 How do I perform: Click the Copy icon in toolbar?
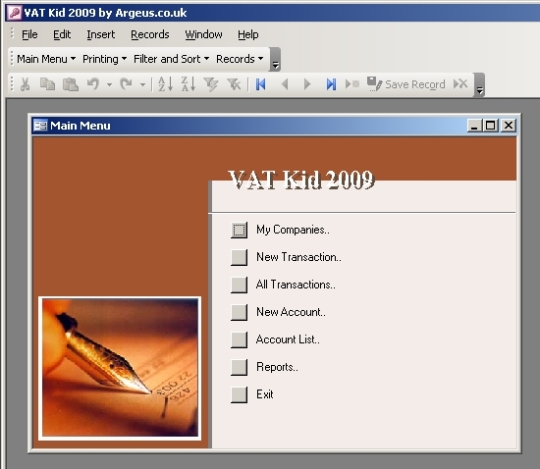(47, 84)
